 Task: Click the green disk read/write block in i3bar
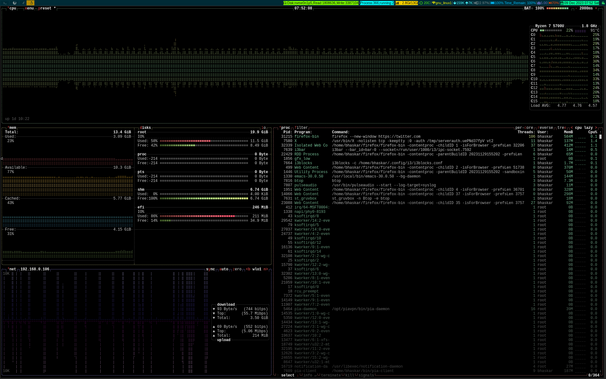(321, 3)
